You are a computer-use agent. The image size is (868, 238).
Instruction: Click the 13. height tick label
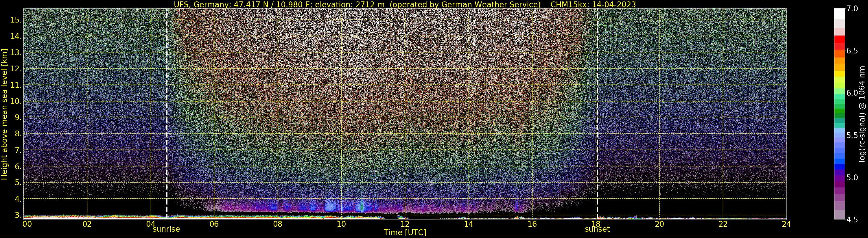[16, 53]
